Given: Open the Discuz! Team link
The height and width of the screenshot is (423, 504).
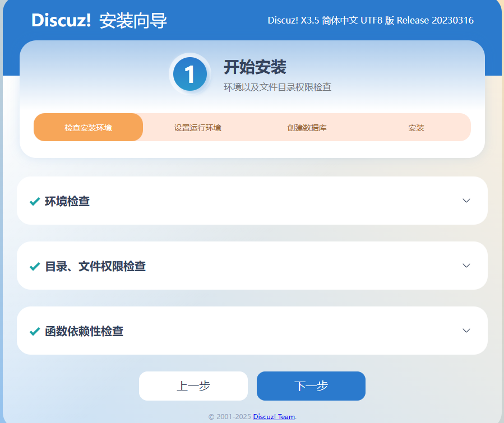Looking at the screenshot, I should (x=274, y=417).
